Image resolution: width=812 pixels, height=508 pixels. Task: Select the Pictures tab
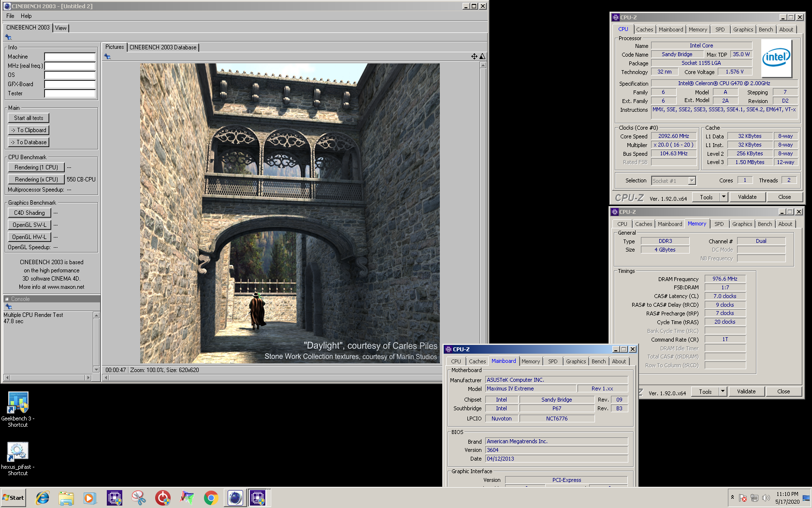coord(115,47)
